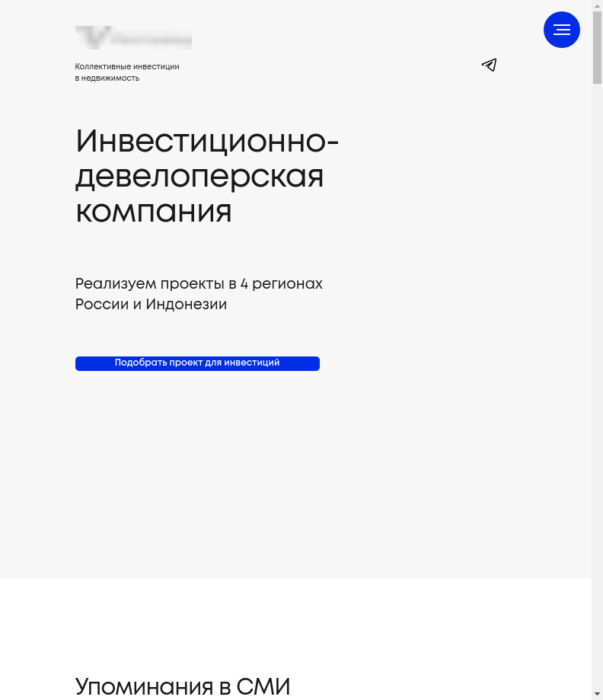Click the page scrollbar thumb
Screen dimensions: 603x700
(x=597, y=47)
